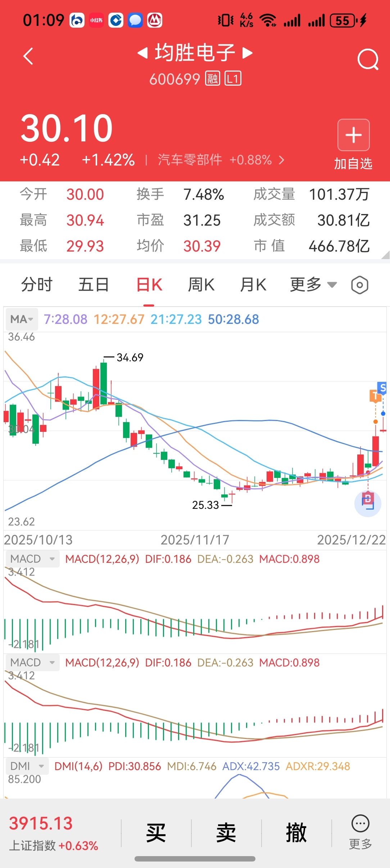390x868 pixels.
Task: Tap the ADX:42.735 value in DMI panel
Action: tap(251, 767)
